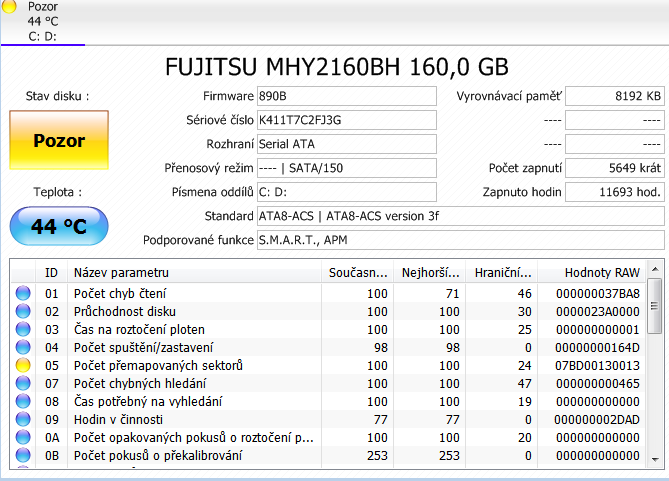Image resolution: width=669 pixels, height=481 pixels.
Task: Sort by the Název parametru column header
Action: (x=194, y=273)
